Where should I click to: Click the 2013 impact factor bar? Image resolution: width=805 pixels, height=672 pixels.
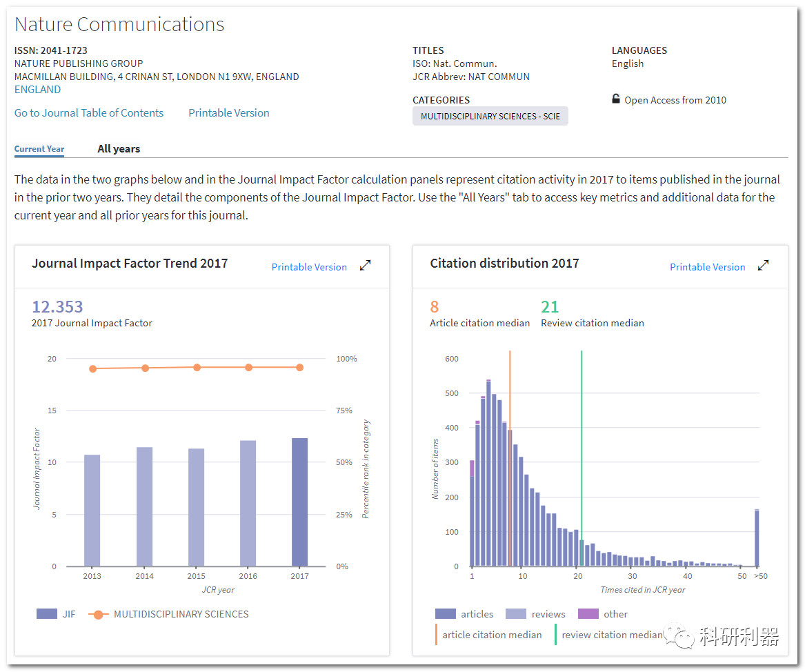pyautogui.click(x=92, y=511)
